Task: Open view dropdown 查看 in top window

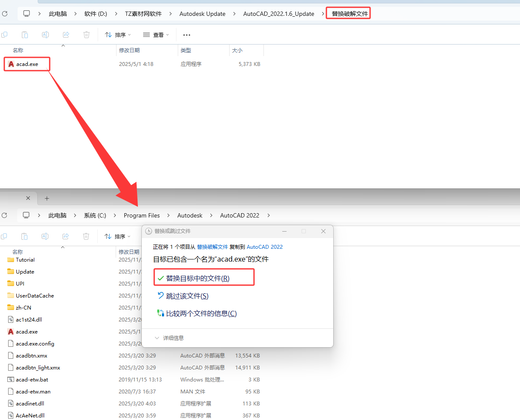Action: click(156, 35)
